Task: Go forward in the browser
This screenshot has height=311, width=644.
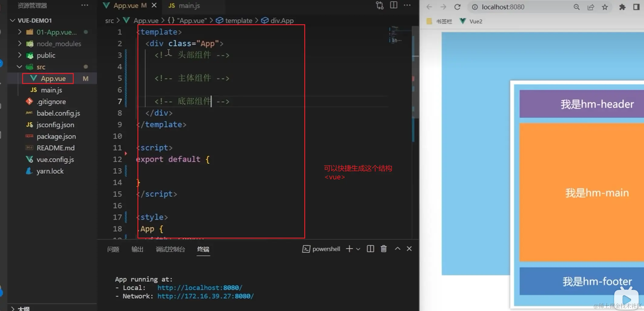Action: click(x=443, y=7)
